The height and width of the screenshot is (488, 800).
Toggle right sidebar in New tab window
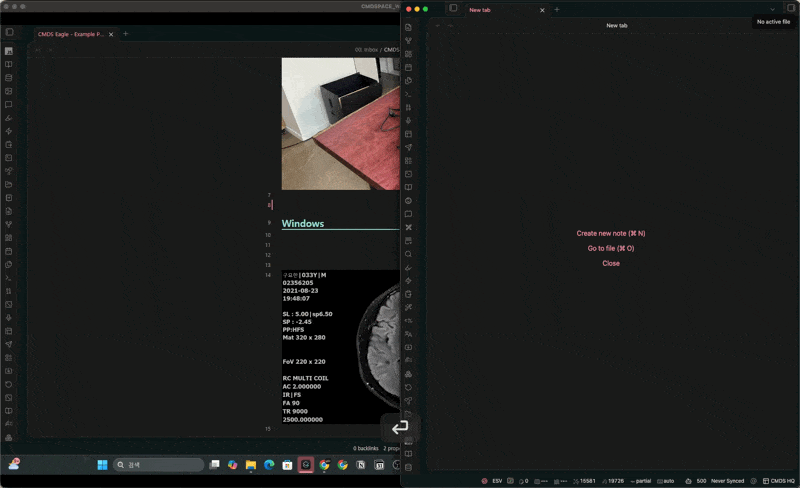pyautogui.click(x=791, y=8)
